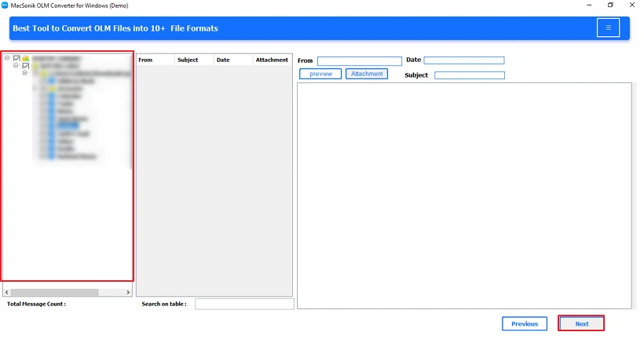The image size is (644, 343).
Task: Open the hamburger menu in the blue banner
Action: click(x=608, y=27)
